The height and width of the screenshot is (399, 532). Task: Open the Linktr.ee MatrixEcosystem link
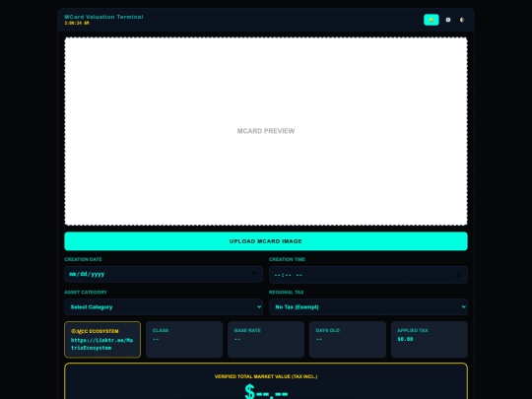(101, 344)
